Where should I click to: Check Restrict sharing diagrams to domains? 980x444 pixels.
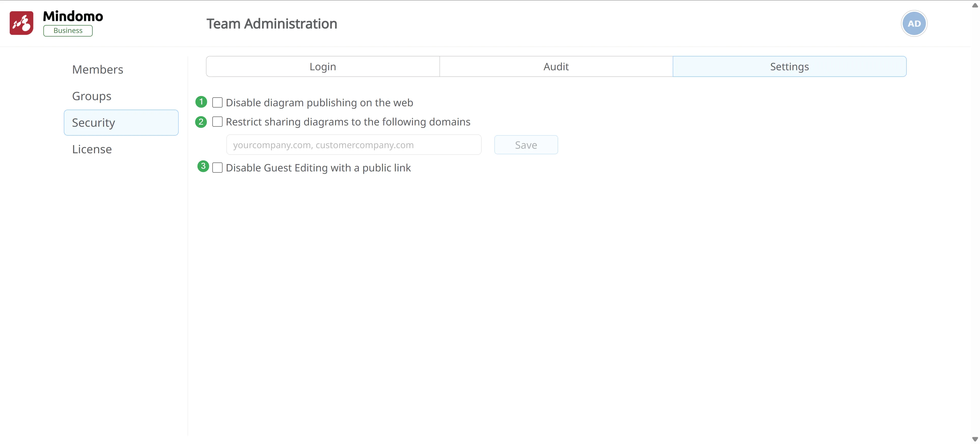pyautogui.click(x=217, y=122)
